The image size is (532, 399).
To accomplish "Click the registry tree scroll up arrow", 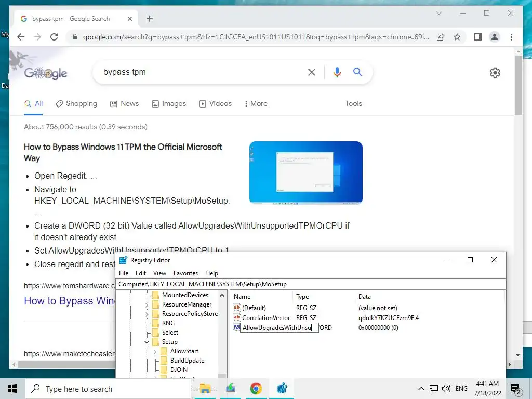I will point(222,295).
